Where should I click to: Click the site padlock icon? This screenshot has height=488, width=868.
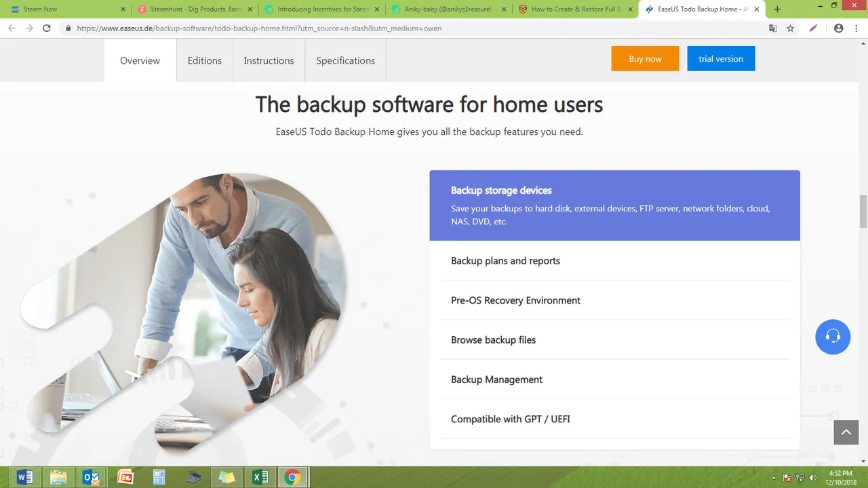(x=68, y=28)
